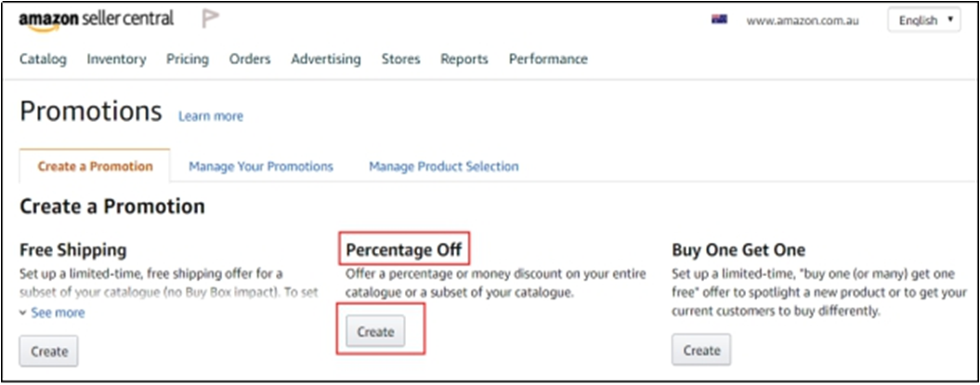Switch to Manage Product Selection tab
The height and width of the screenshot is (385, 980).
(x=444, y=166)
